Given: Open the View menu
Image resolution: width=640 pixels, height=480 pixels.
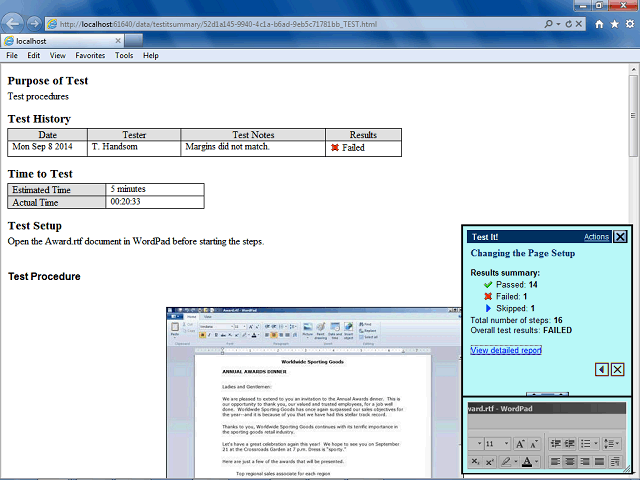Looking at the screenshot, I should pyautogui.click(x=58, y=56).
